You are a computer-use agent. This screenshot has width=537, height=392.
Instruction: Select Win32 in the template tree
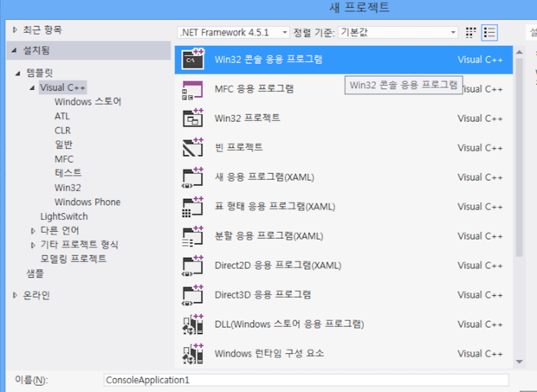[68, 188]
